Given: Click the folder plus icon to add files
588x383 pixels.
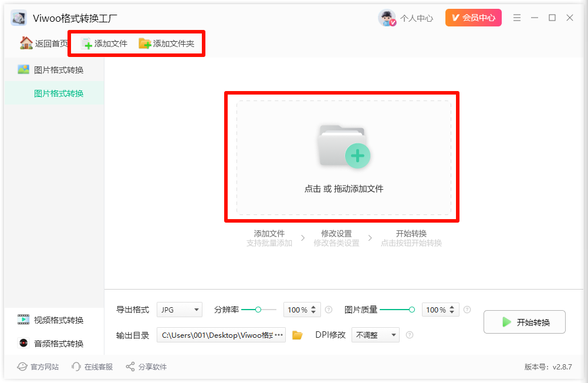Looking at the screenshot, I should tap(344, 147).
